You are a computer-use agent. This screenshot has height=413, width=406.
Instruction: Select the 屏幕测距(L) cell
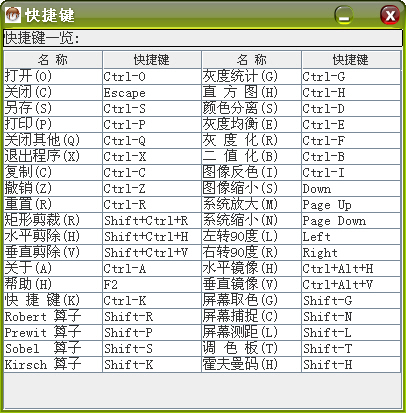(251, 333)
